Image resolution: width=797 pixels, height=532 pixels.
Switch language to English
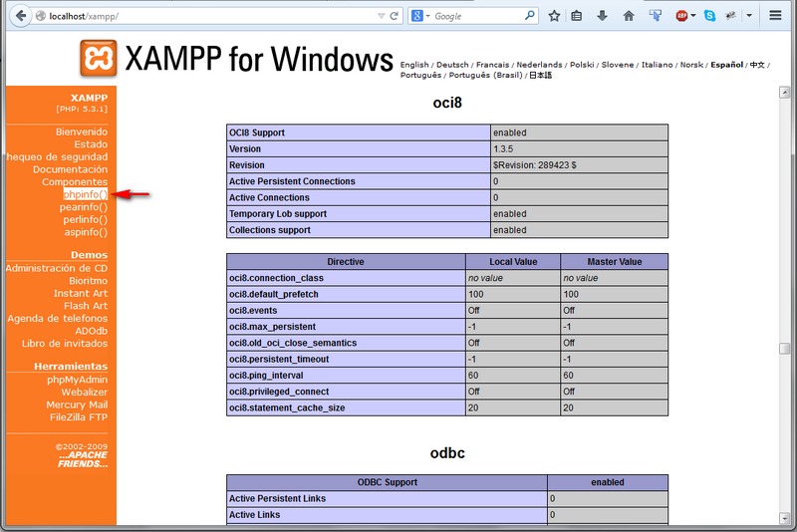[x=414, y=65]
